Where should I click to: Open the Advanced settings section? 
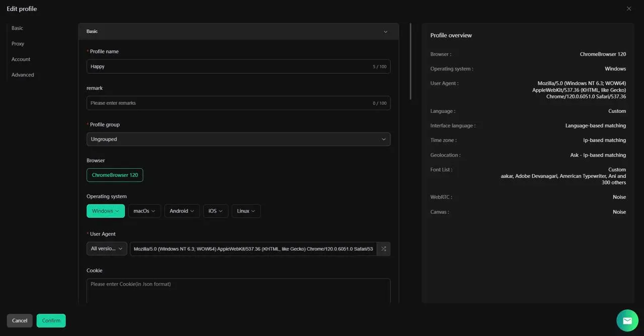click(x=23, y=75)
